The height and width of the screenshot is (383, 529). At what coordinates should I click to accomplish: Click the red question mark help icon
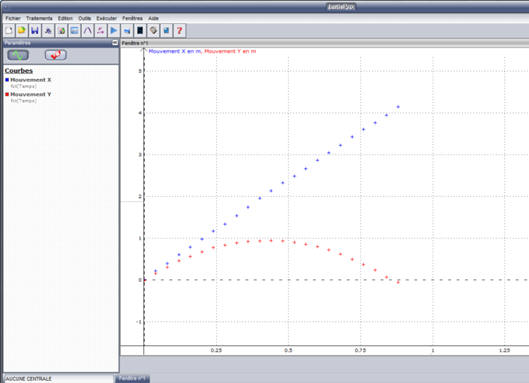click(x=179, y=31)
